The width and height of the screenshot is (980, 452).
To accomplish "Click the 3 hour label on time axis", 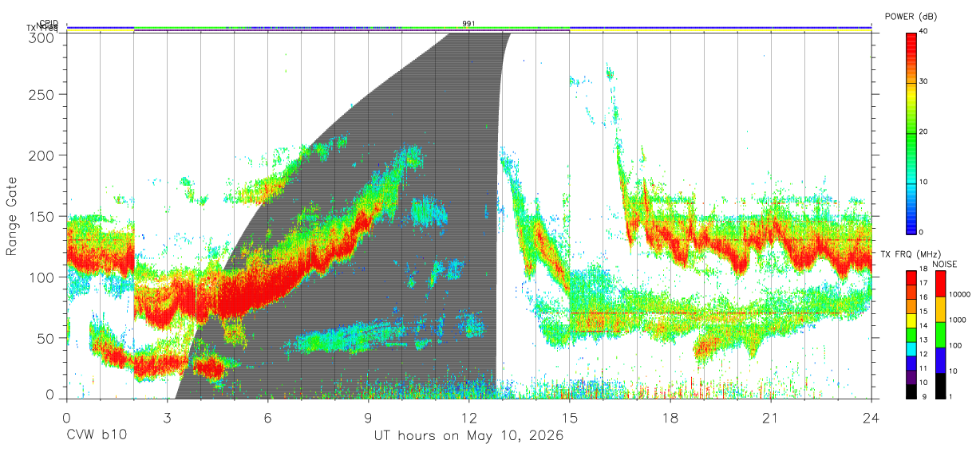I will [x=168, y=418].
